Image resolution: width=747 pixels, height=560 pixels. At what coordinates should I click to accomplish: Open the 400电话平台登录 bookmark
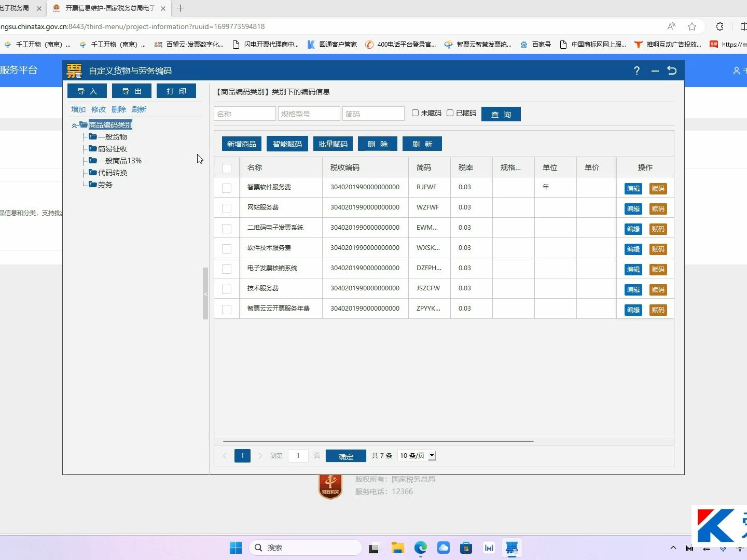pyautogui.click(x=400, y=45)
